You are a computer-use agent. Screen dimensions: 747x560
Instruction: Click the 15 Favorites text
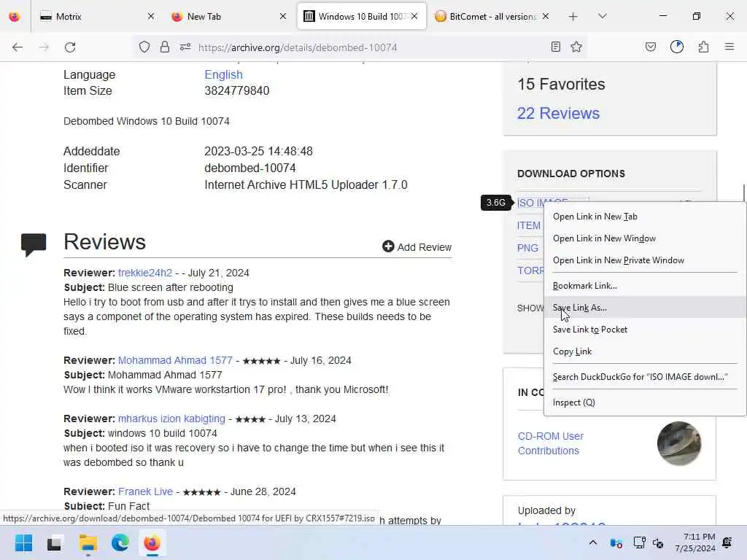point(561,85)
